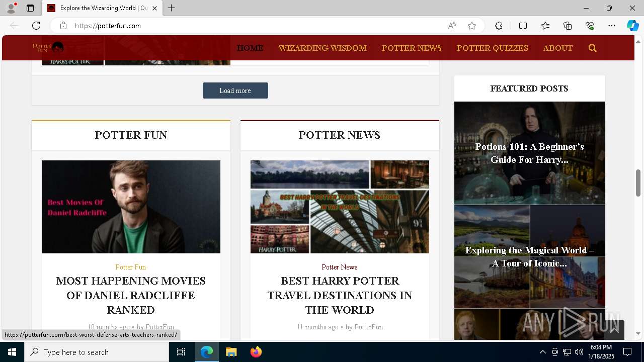The image size is (644, 362).
Task: Open Most Happening Movies of Daniel Radcliffe article
Action: pos(131,295)
